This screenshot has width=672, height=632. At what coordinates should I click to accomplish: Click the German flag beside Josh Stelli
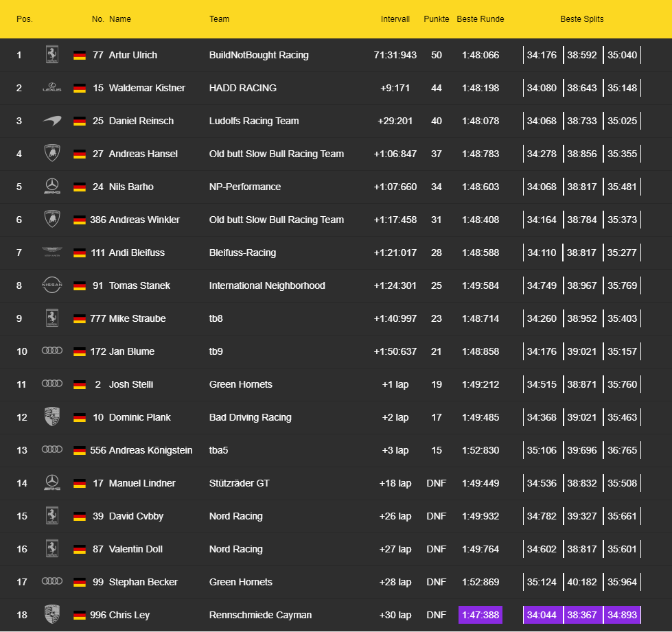[80, 385]
